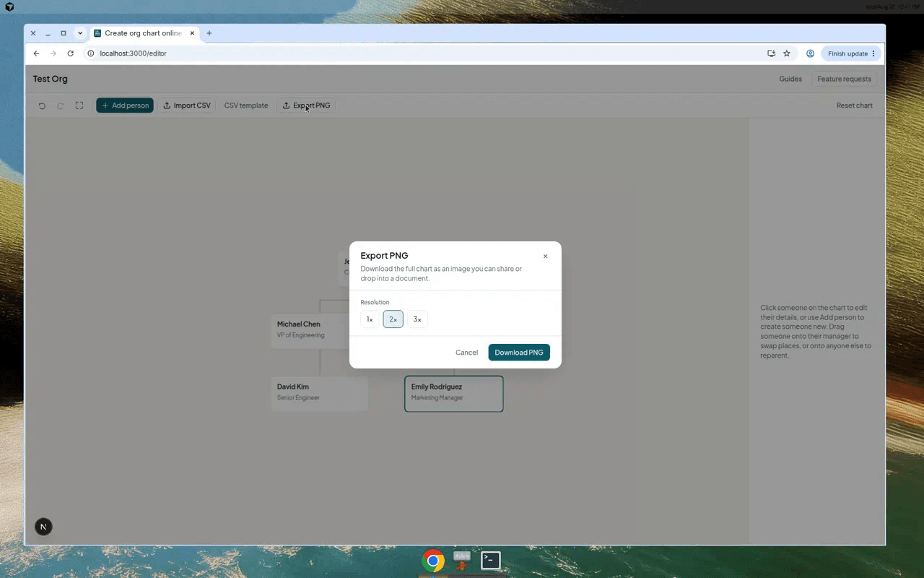
Task: Click Export PNG in toolbar
Action: click(306, 105)
